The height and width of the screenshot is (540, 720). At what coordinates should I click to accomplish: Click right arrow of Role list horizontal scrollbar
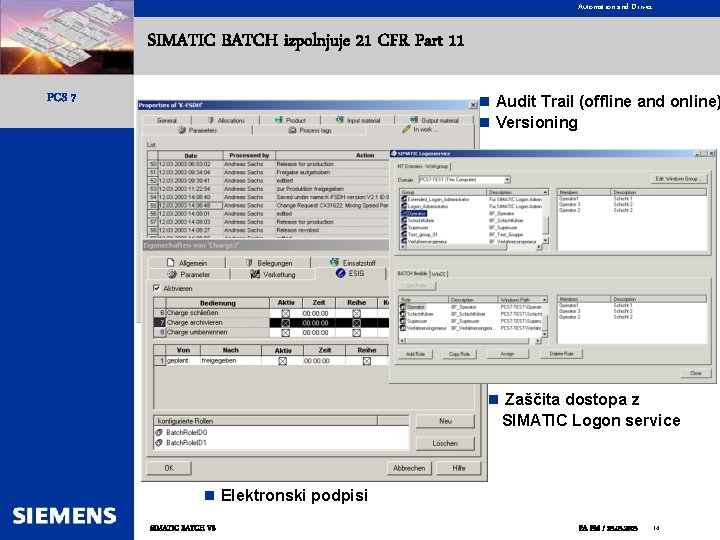538,341
